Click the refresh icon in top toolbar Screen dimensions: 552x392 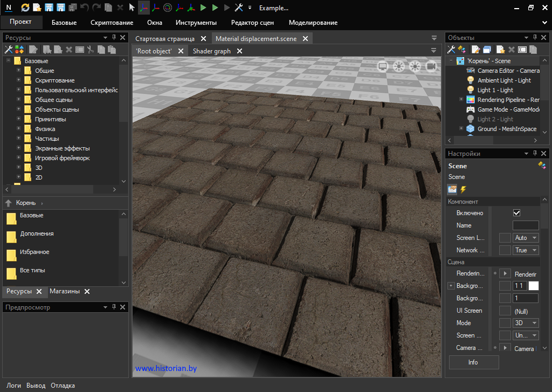coord(25,8)
